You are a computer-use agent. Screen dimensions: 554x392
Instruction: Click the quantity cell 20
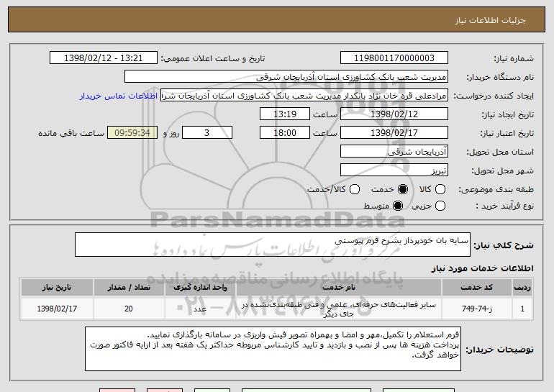click(x=129, y=309)
